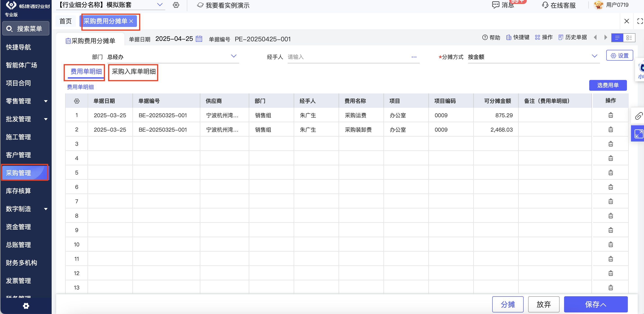Switch to card layout view toggle
The image size is (644, 314).
tap(629, 38)
